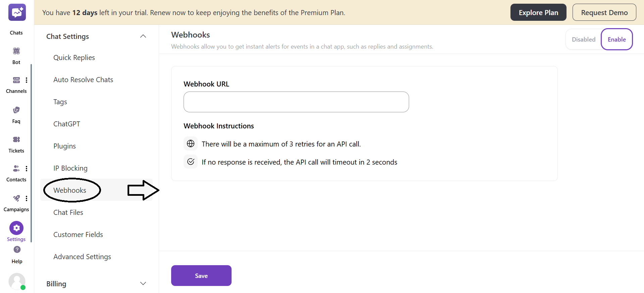Switch webhooks to Disabled
This screenshot has width=644, height=293.
click(584, 39)
